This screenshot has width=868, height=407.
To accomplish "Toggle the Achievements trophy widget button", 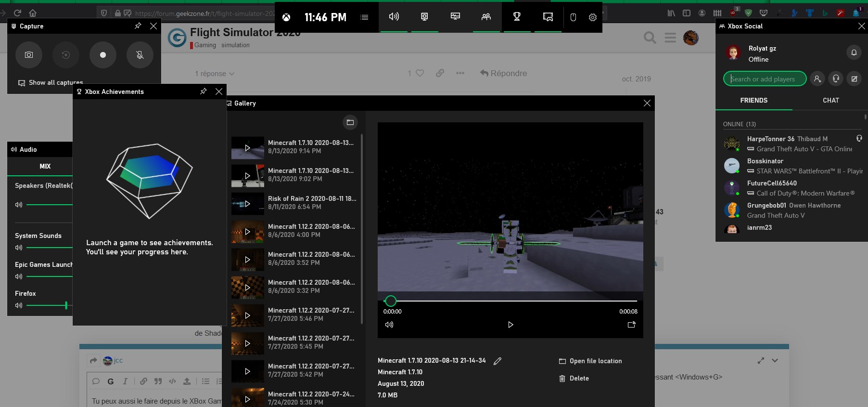I will click(x=517, y=17).
